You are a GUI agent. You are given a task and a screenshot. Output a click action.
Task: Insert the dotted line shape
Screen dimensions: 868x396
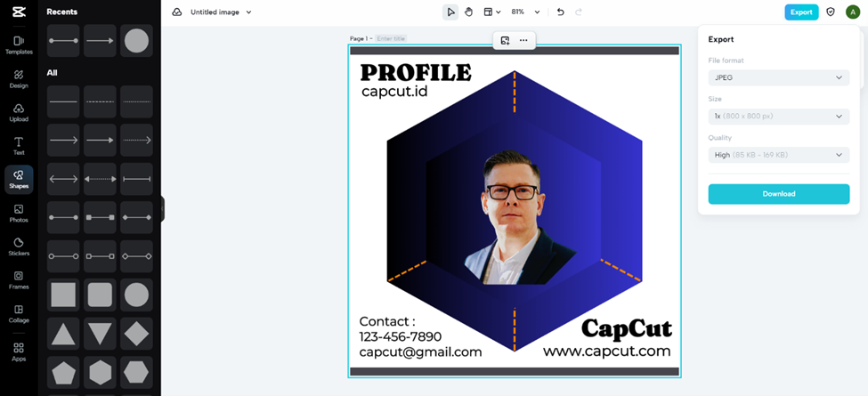click(x=136, y=101)
